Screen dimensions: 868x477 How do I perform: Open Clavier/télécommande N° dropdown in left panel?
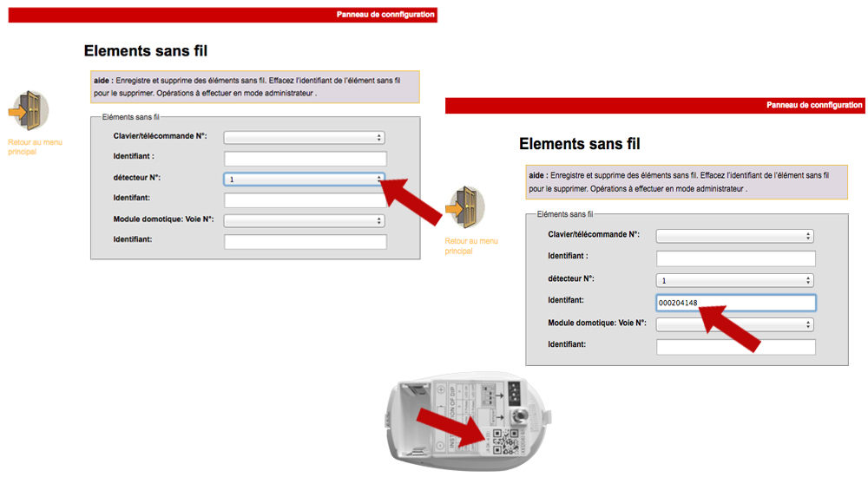305,137
